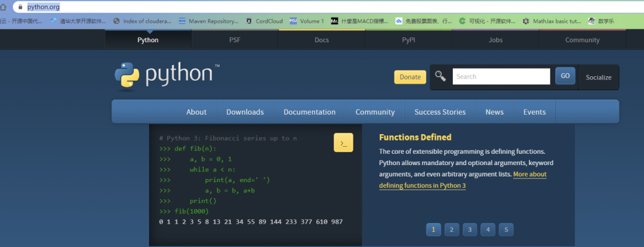Launch the interactive shell yellow button
Viewport: 644px width, 247px height.
pyautogui.click(x=343, y=142)
